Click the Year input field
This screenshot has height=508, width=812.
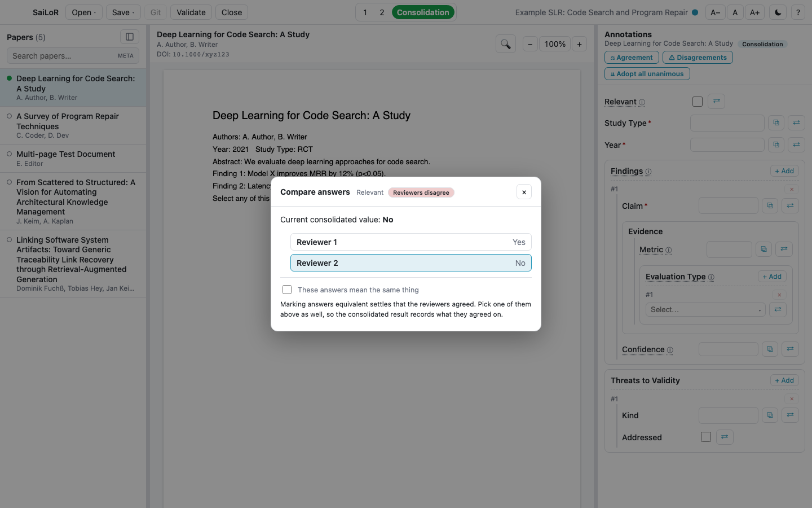point(727,144)
